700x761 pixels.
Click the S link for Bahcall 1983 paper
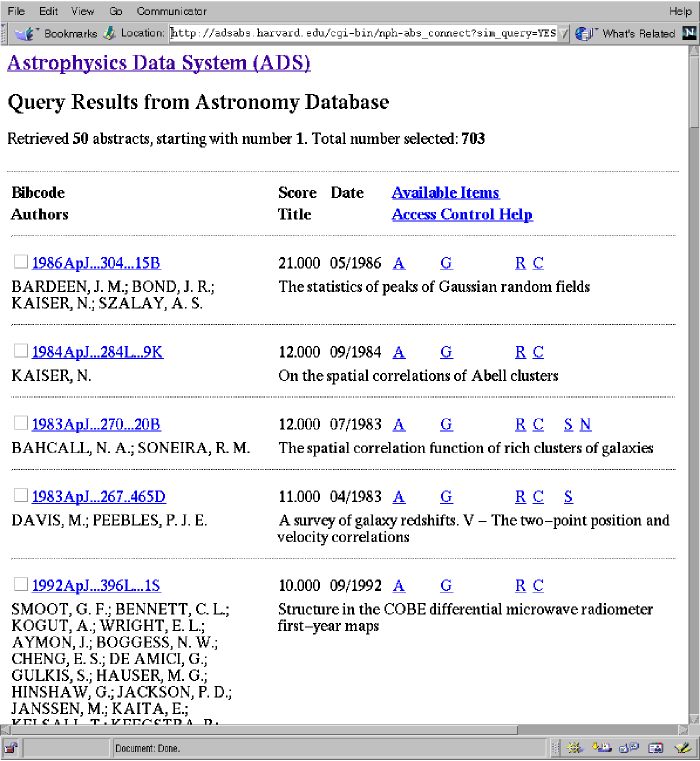click(568, 424)
